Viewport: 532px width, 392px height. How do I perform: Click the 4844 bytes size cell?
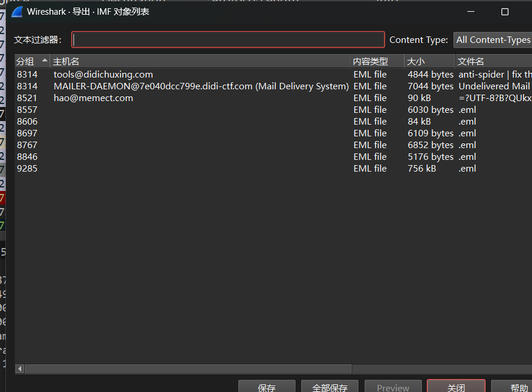click(x=430, y=75)
